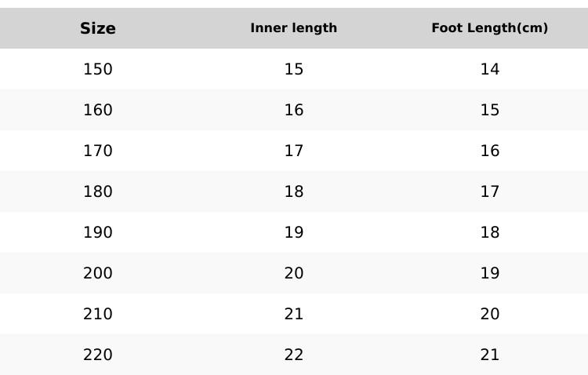Click the Inner length column header
The height and width of the screenshot is (375, 588).
[x=294, y=28]
